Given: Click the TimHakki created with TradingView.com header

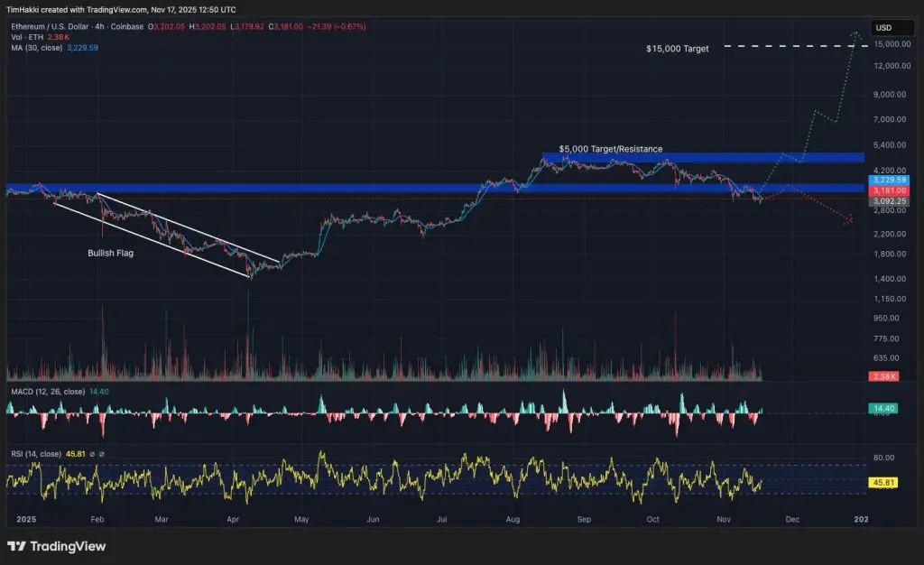Looking at the screenshot, I should point(121,9).
